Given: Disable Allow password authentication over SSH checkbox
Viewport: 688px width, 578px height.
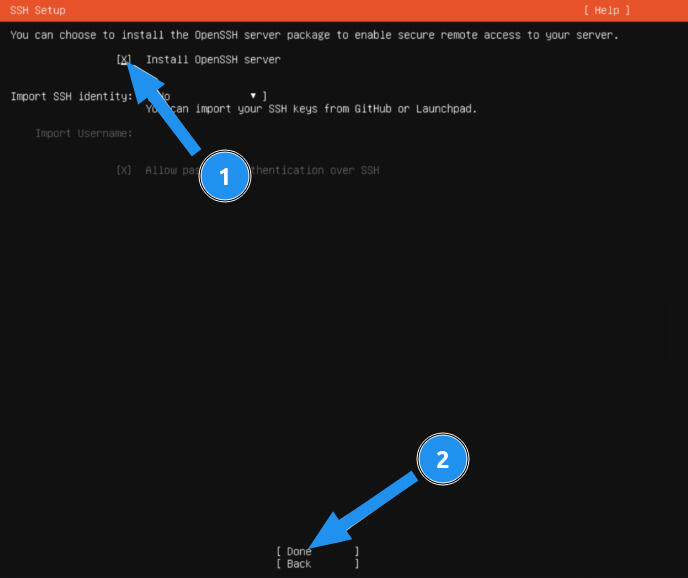Looking at the screenshot, I should pos(124,171).
